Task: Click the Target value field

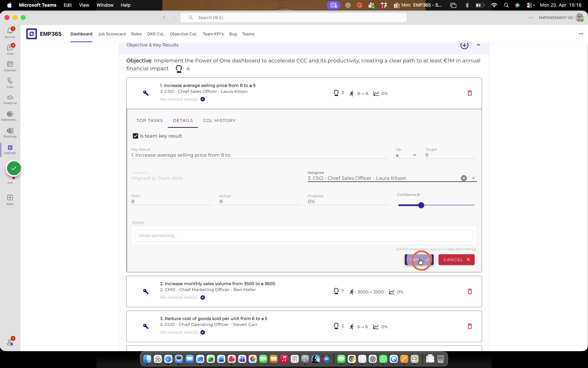Action: pyautogui.click(x=451, y=155)
